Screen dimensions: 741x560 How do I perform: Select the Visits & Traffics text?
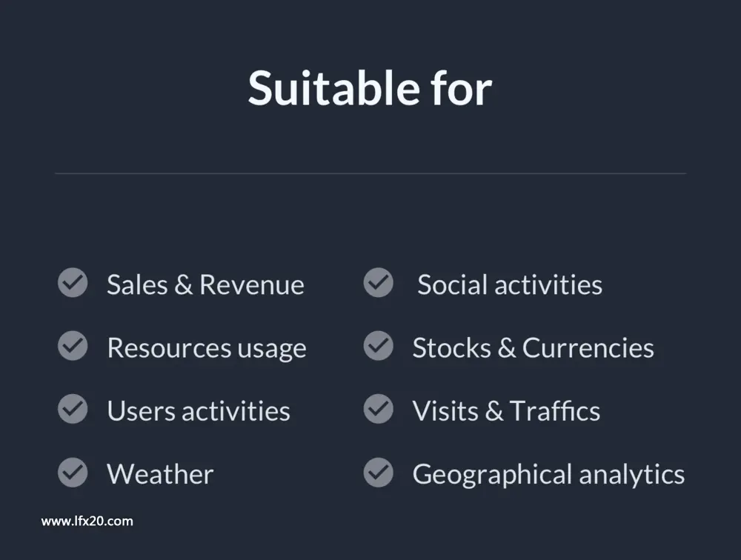(x=506, y=410)
